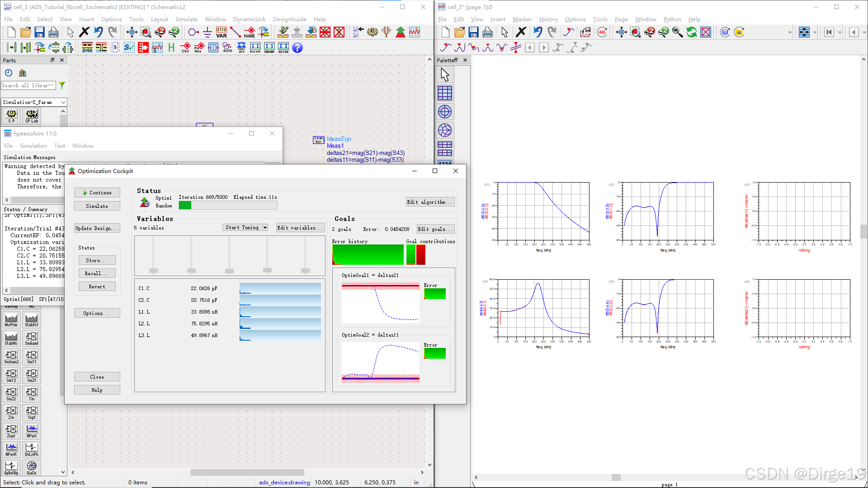Expand the Start Tuning dropdown arrow
Image resolution: width=868 pixels, height=488 pixels.
[265, 228]
